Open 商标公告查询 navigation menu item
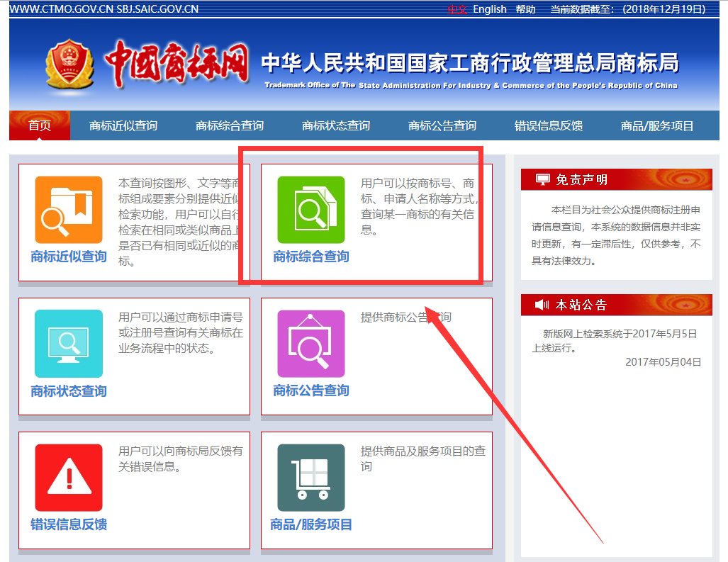Viewport: 728px width, 562px height. coord(442,126)
